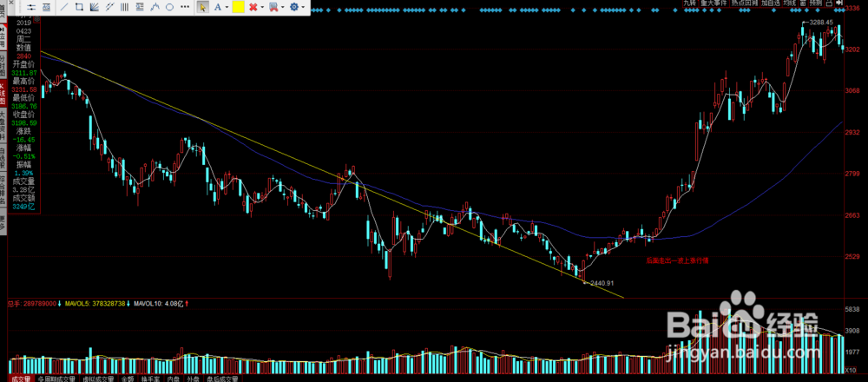
Task: Select the text annotation A tool
Action: (218, 7)
